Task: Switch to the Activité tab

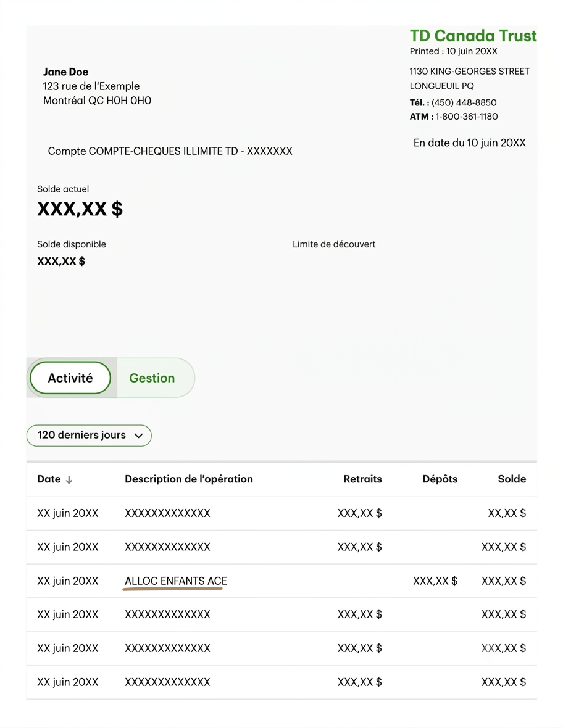Action: (x=70, y=378)
